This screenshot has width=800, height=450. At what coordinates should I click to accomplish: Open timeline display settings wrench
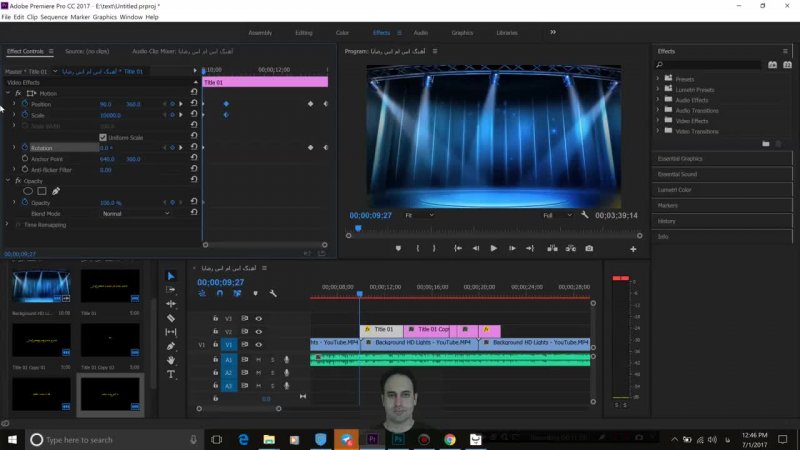[272, 293]
